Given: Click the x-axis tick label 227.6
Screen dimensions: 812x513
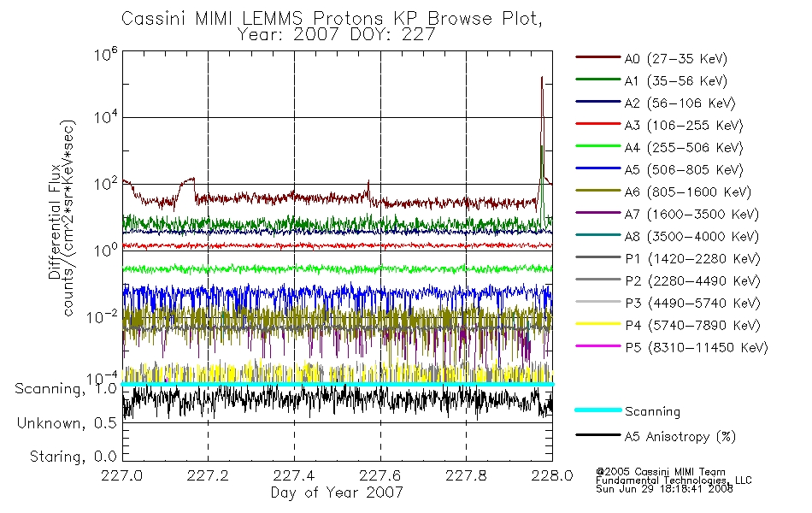Looking at the screenshot, I should click(380, 475).
